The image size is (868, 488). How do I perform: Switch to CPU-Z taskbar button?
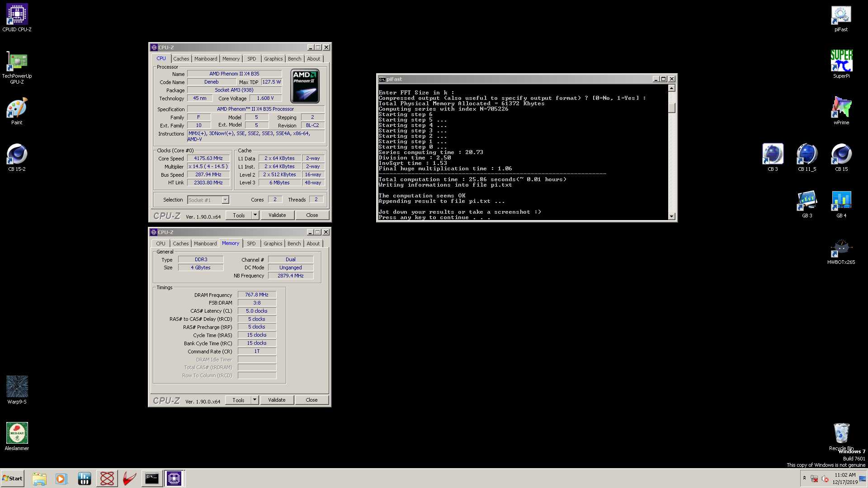point(174,479)
